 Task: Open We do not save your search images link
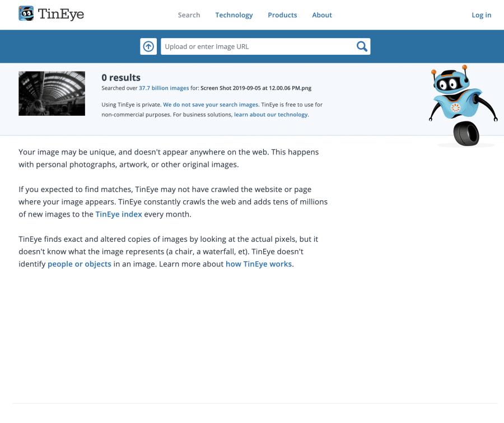click(211, 105)
